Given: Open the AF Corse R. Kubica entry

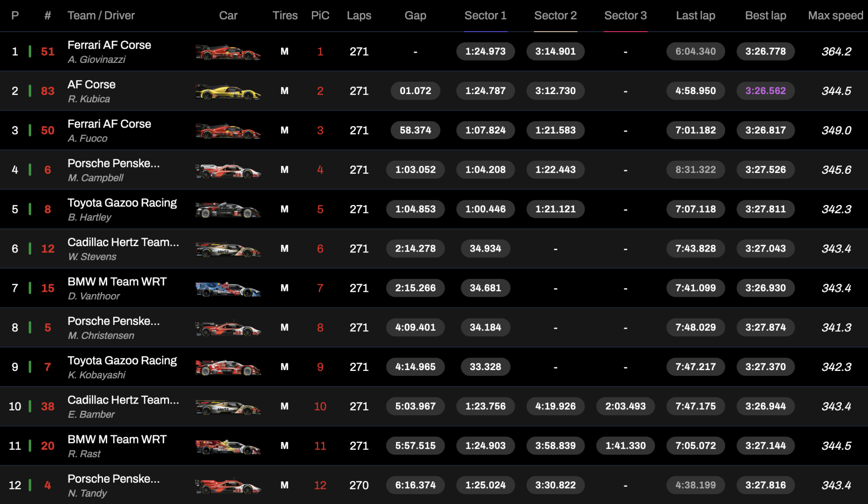Looking at the screenshot, I should pos(92,91).
